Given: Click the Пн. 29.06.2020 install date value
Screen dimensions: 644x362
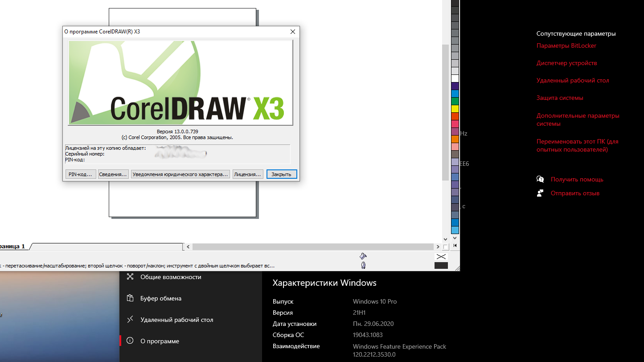Looking at the screenshot, I should click(373, 324).
